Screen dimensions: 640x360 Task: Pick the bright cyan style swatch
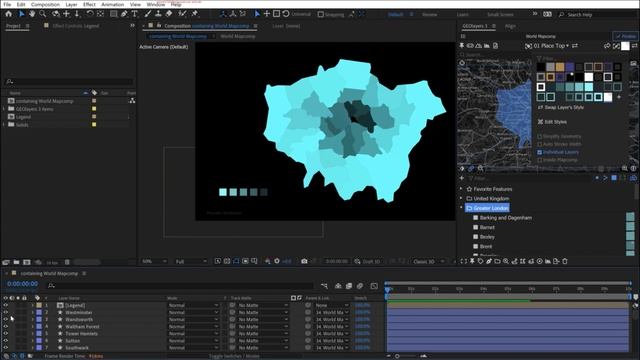[588, 87]
